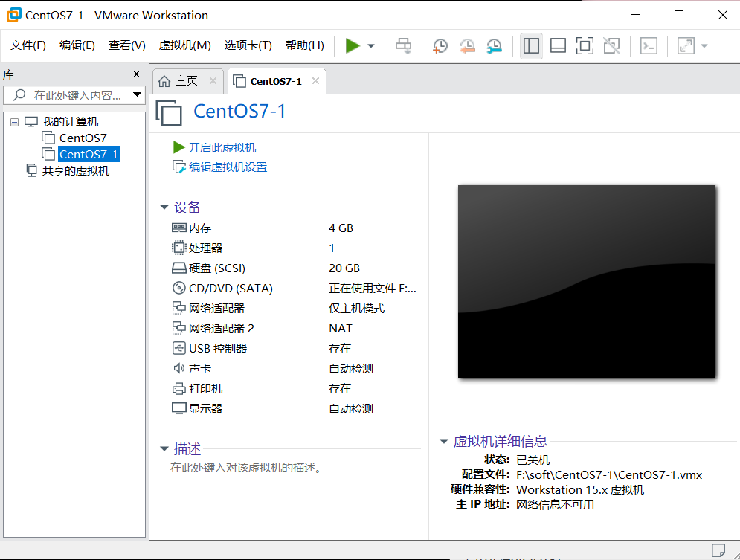Open the 虚拟机(M) menu
The image size is (740, 560).
[x=184, y=45]
